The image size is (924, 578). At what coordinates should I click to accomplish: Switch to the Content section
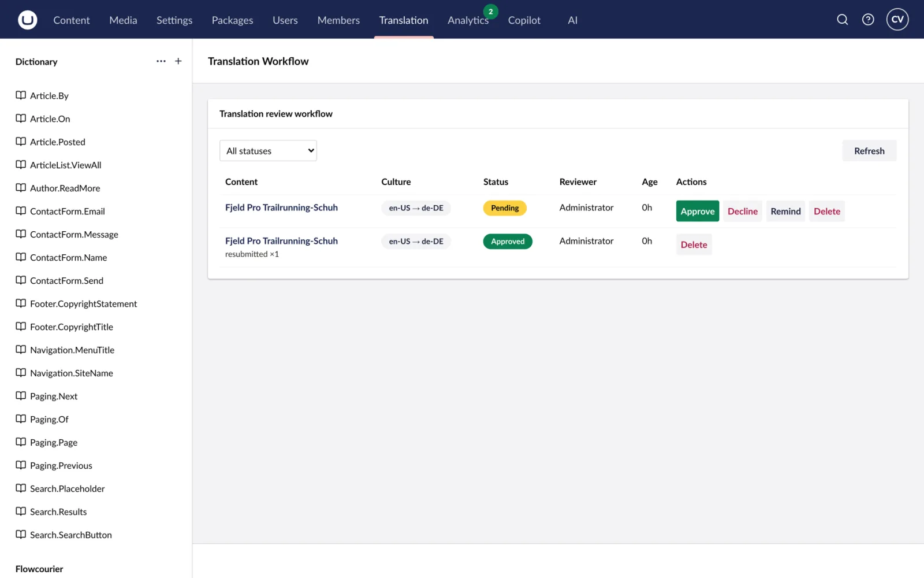(x=72, y=20)
